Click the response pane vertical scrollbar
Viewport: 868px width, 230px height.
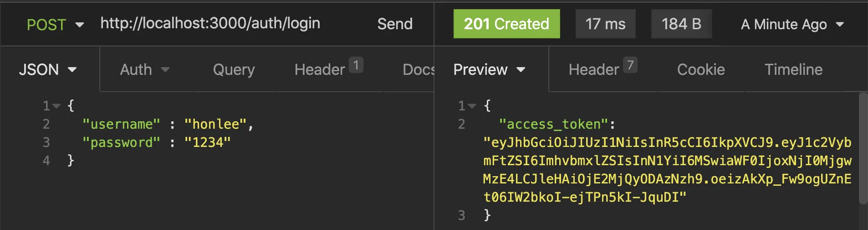coord(863,148)
